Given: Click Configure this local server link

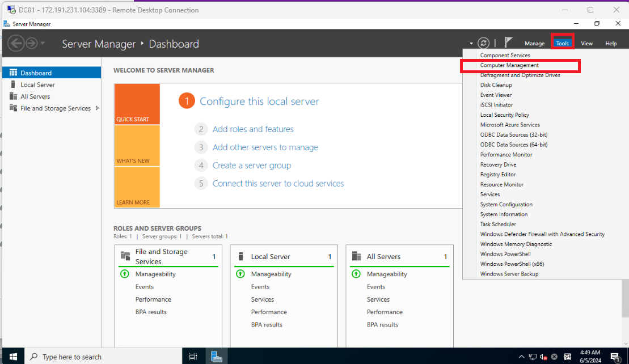Looking at the screenshot, I should click(259, 101).
